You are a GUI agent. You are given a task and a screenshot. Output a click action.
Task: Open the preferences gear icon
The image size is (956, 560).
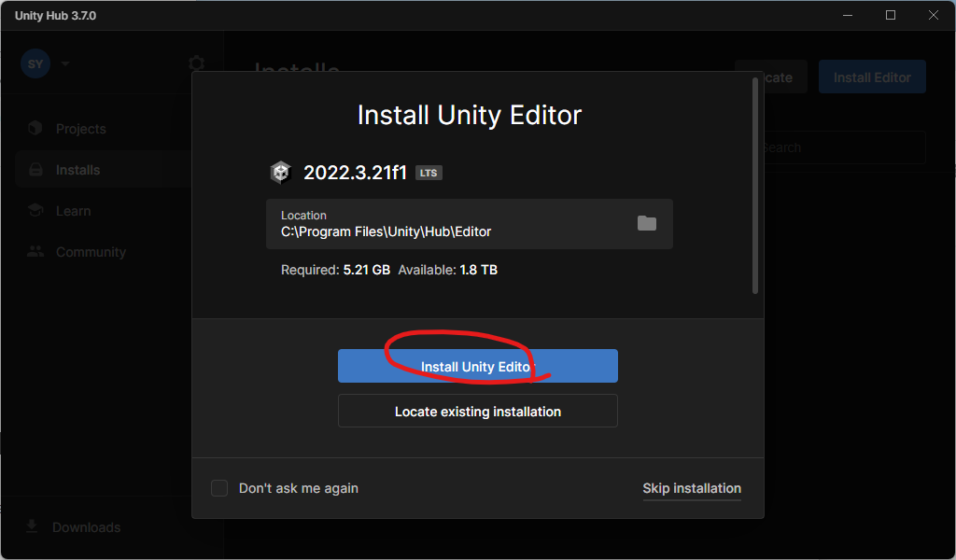click(x=196, y=63)
